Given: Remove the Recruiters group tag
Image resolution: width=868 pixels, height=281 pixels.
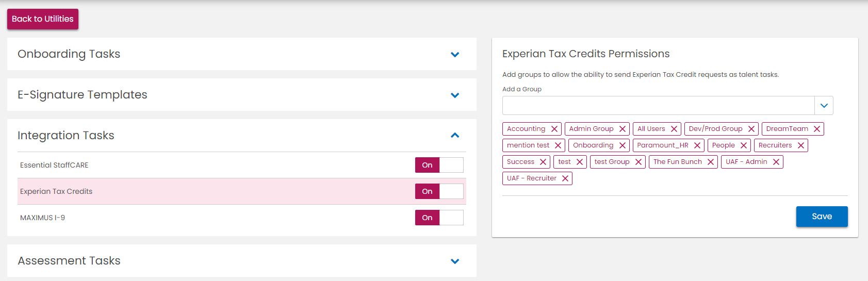Looking at the screenshot, I should click(x=801, y=145).
